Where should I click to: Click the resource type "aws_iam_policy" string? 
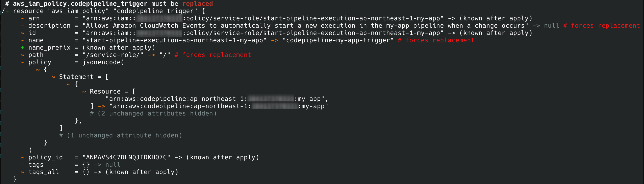pos(79,11)
